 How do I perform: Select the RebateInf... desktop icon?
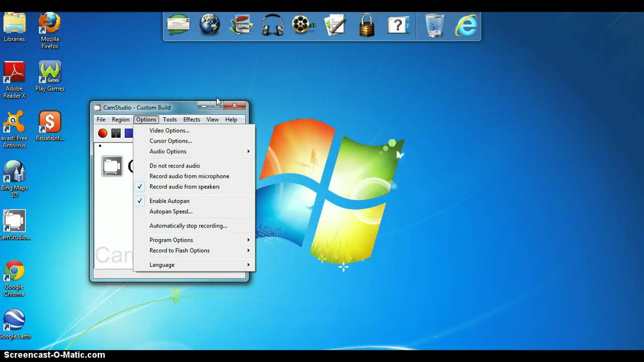pos(50,126)
